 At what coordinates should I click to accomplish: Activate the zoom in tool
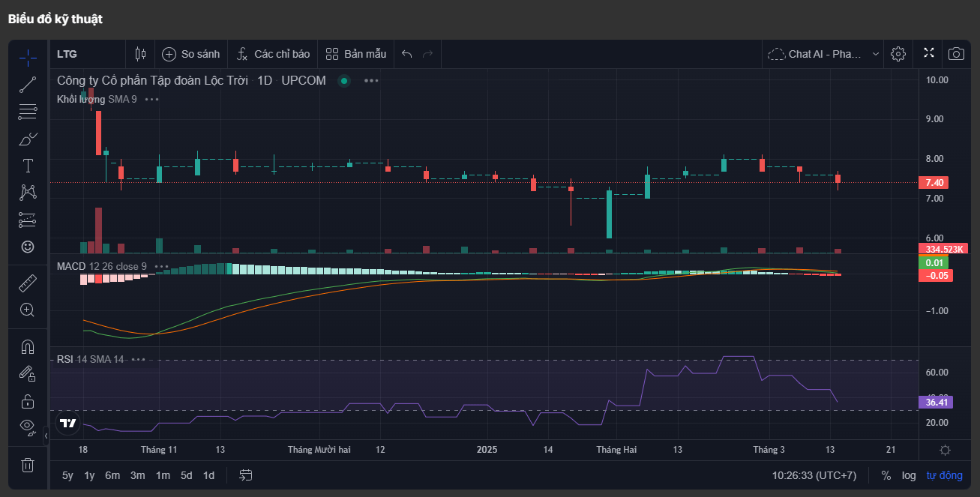(x=28, y=310)
